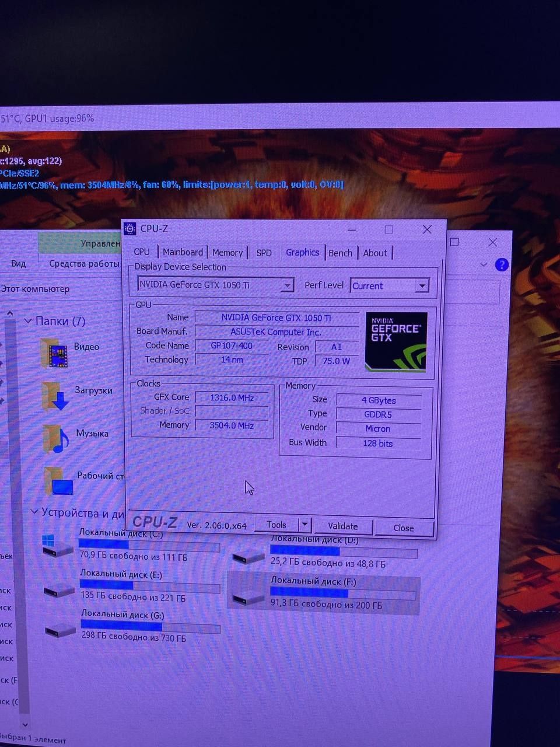Screen dimensions: 560x747
Task: Click the Validate button
Action: tap(343, 526)
